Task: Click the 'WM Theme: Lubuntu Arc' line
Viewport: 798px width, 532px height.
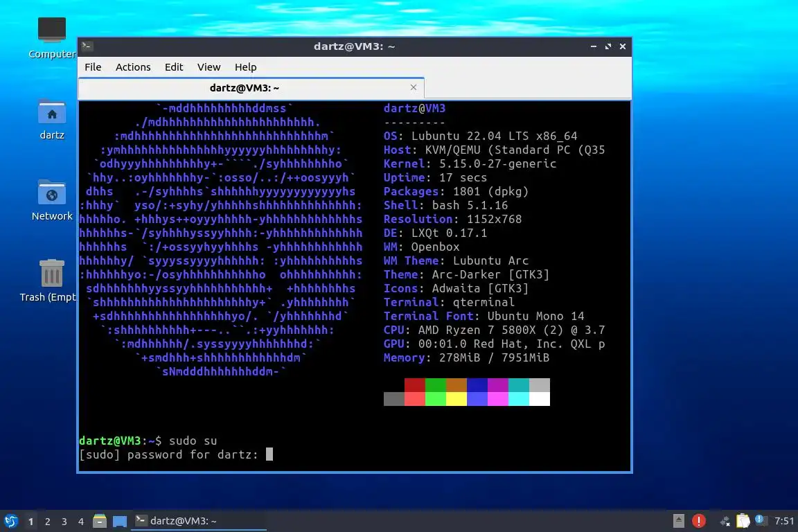Action: 456,260
